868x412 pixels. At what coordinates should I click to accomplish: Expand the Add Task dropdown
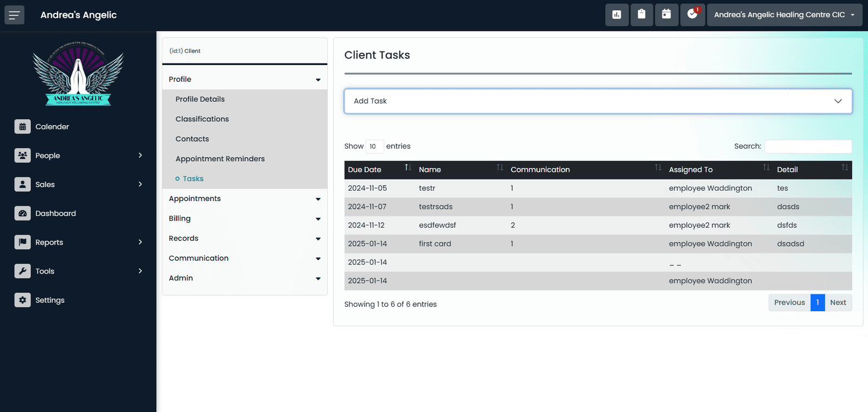pyautogui.click(x=598, y=101)
